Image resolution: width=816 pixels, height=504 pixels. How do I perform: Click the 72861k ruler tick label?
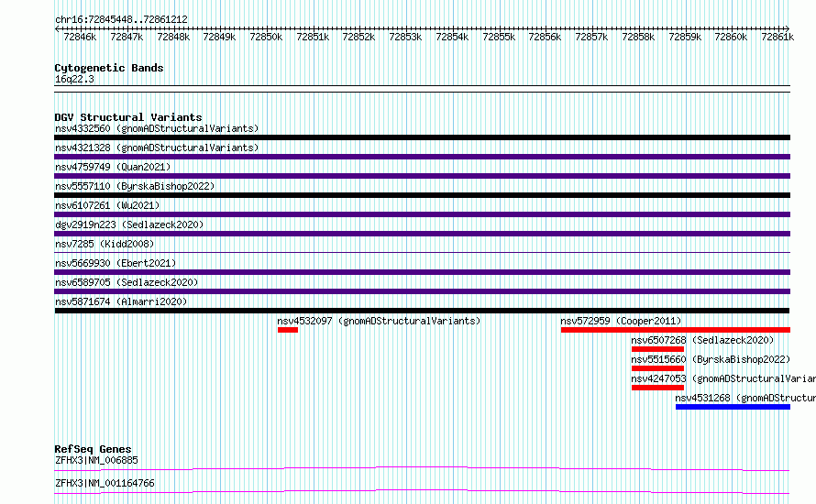tap(777, 37)
